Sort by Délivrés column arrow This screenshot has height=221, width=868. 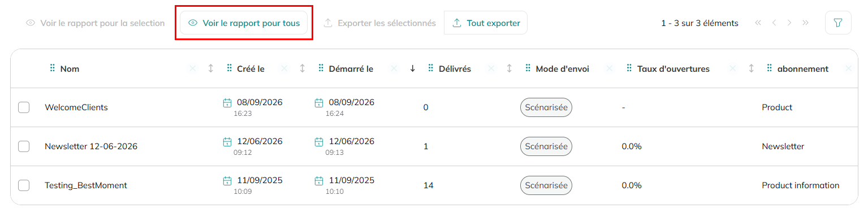[509, 68]
